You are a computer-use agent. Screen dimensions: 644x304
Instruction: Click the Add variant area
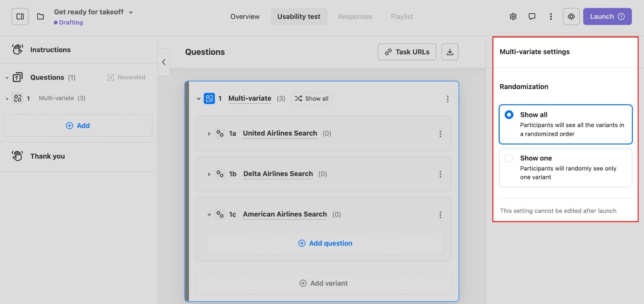(x=324, y=283)
